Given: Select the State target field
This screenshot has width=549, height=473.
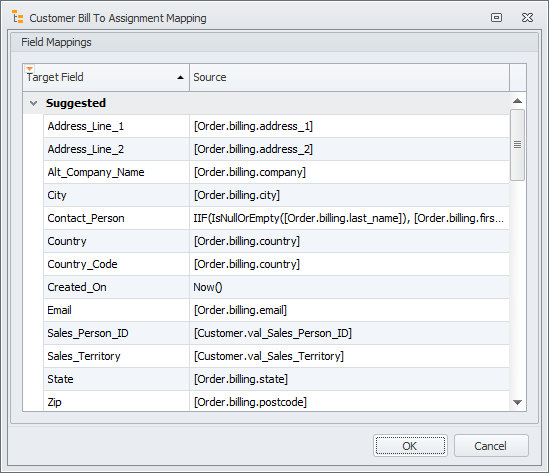Looking at the screenshot, I should point(116,379).
